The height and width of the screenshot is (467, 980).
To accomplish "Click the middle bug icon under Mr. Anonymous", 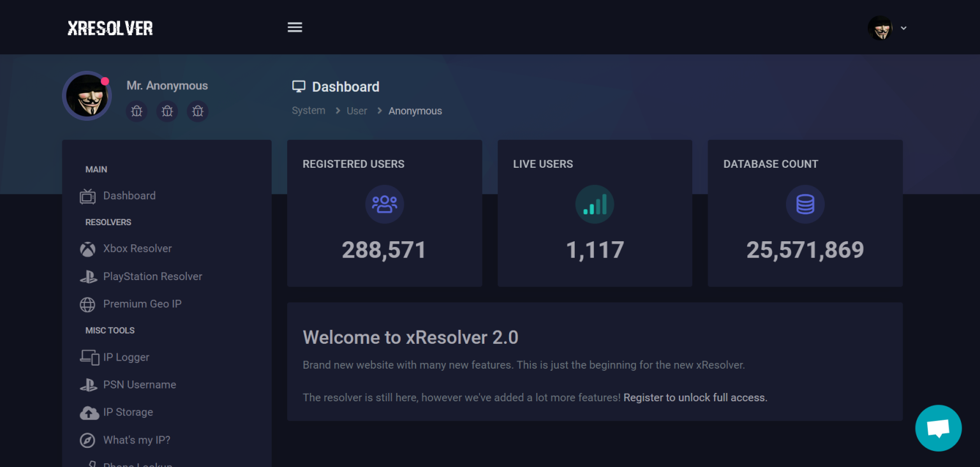I will [167, 111].
